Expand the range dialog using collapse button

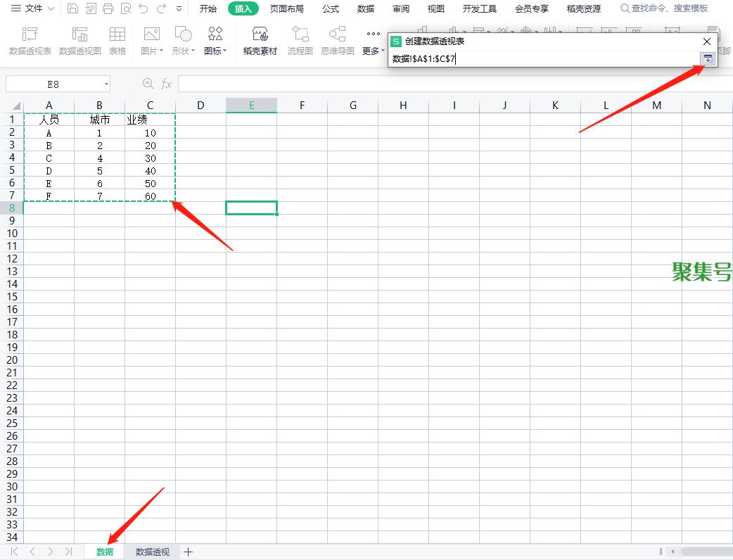[708, 59]
